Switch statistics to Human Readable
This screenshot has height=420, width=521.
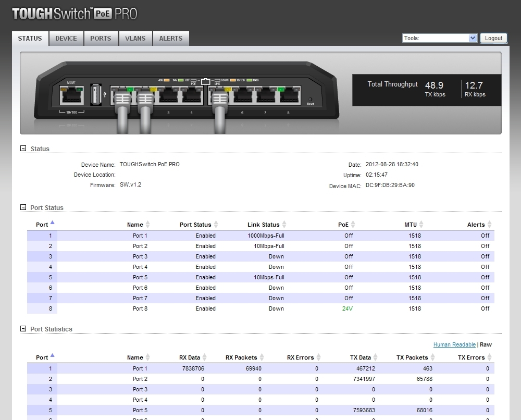(454, 344)
